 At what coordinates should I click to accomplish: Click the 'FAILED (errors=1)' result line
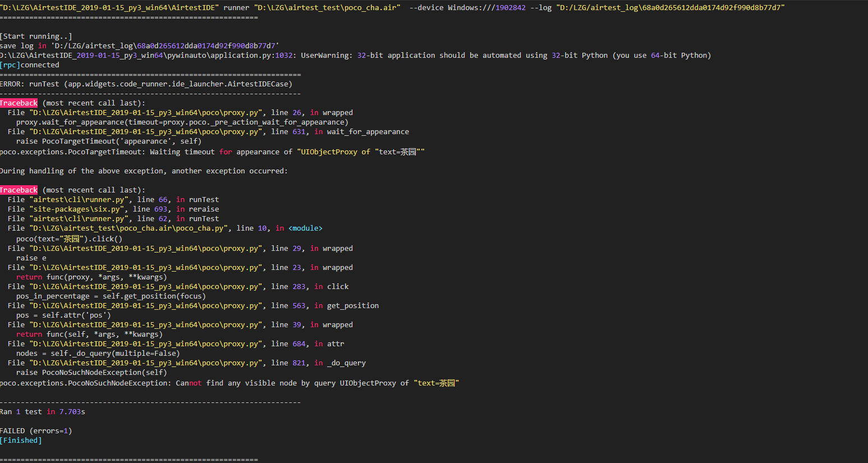tap(36, 431)
